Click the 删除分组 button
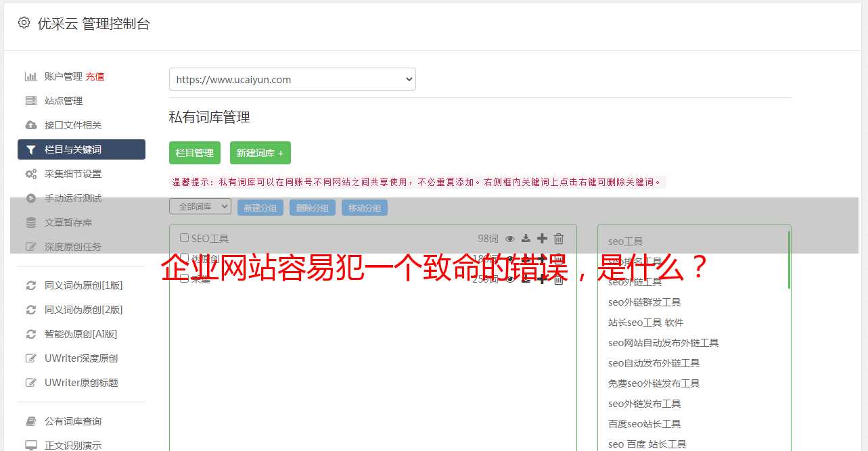Viewport: 868px width, 451px height. tap(313, 208)
